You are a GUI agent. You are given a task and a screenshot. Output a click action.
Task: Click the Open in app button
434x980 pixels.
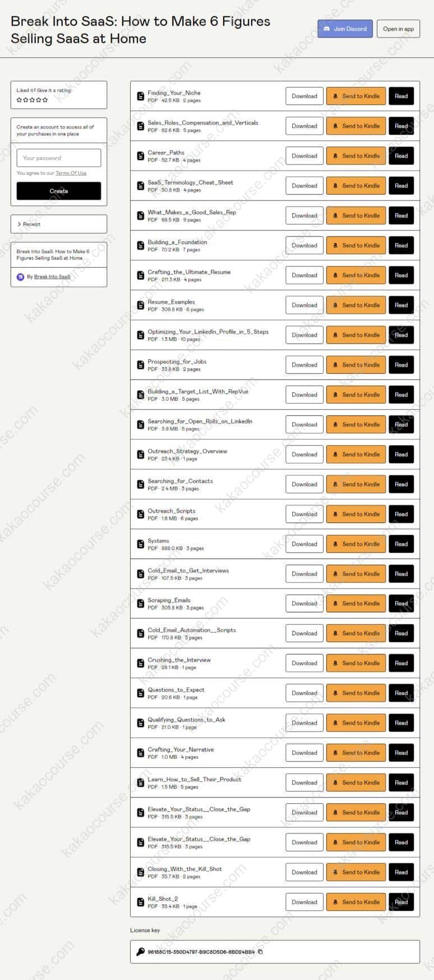coord(398,29)
